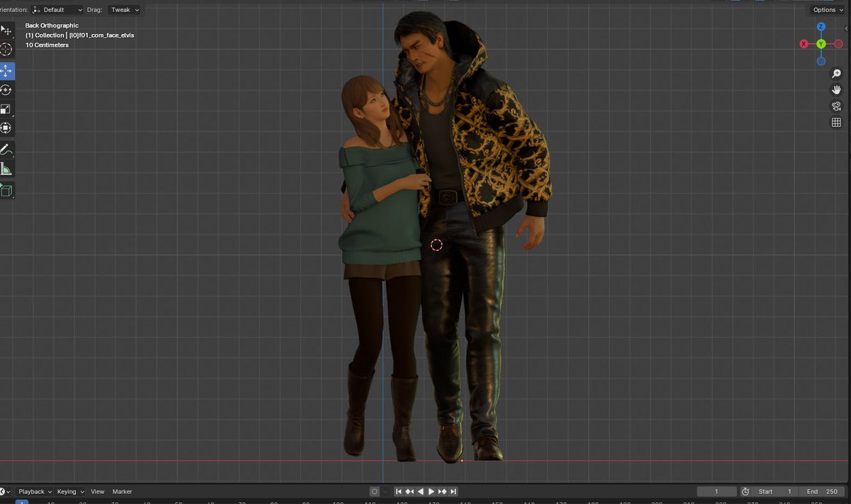Click the blue Z axis gizmo ball

pyautogui.click(x=821, y=27)
